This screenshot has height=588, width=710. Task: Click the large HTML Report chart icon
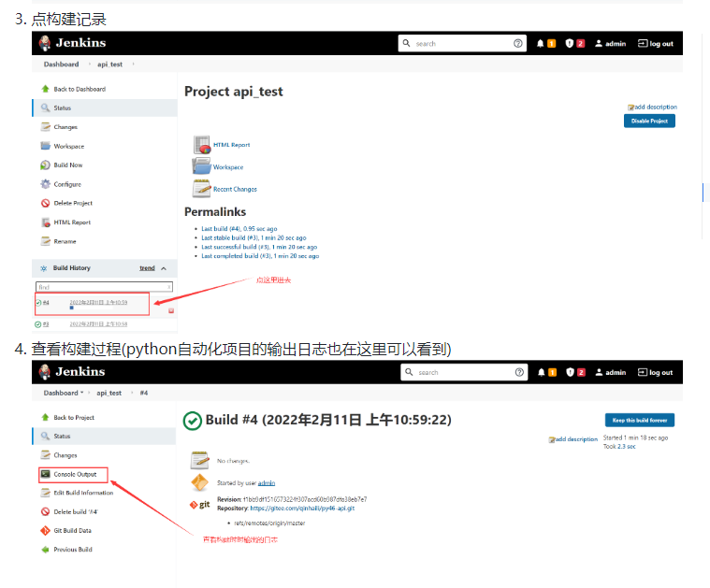pos(202,145)
